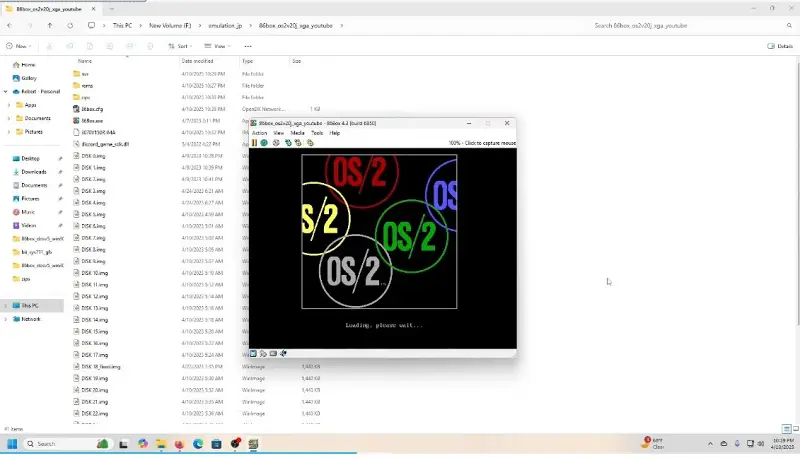Viewport: 800px width, 458px height.
Task: Expand This PC node
Action: (x=6, y=306)
